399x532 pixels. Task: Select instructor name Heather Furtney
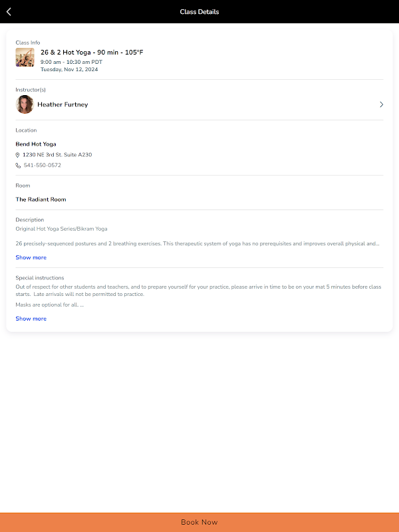63,104
